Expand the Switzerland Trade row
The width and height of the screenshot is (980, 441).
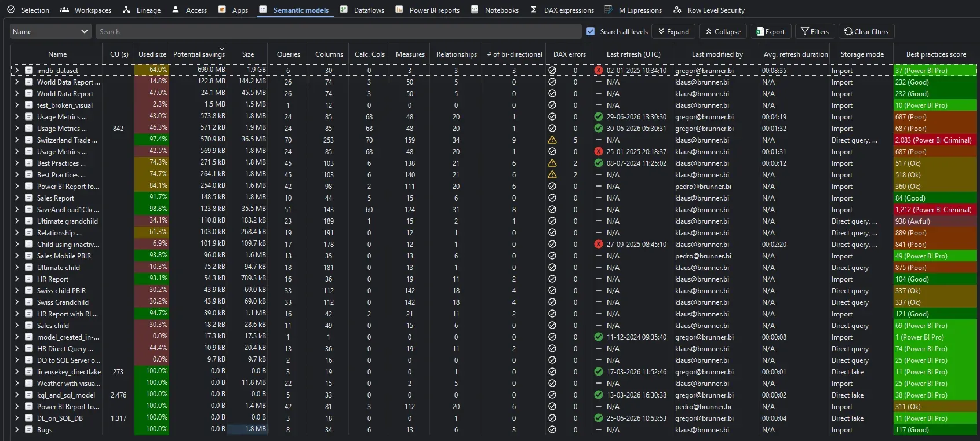17,140
